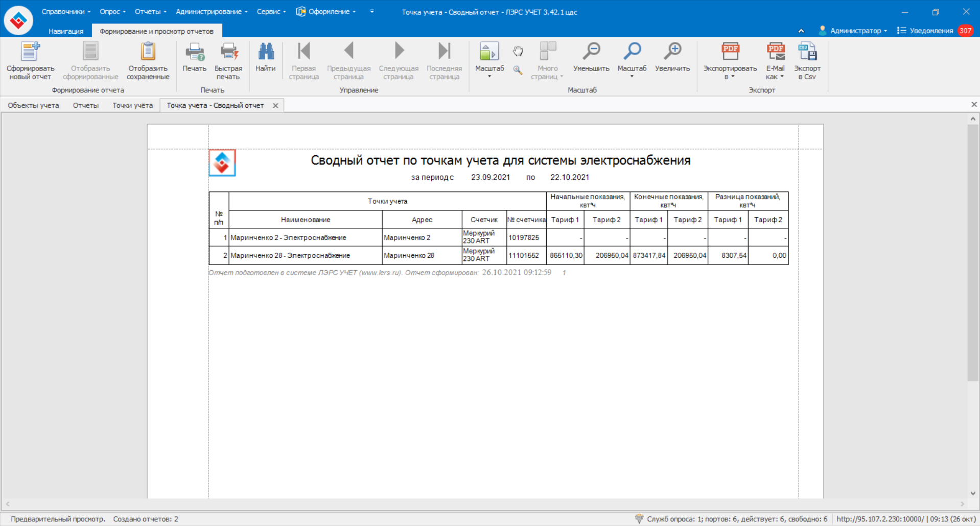Click start date 23.09.2021
This screenshot has width=980, height=526.
[491, 177]
